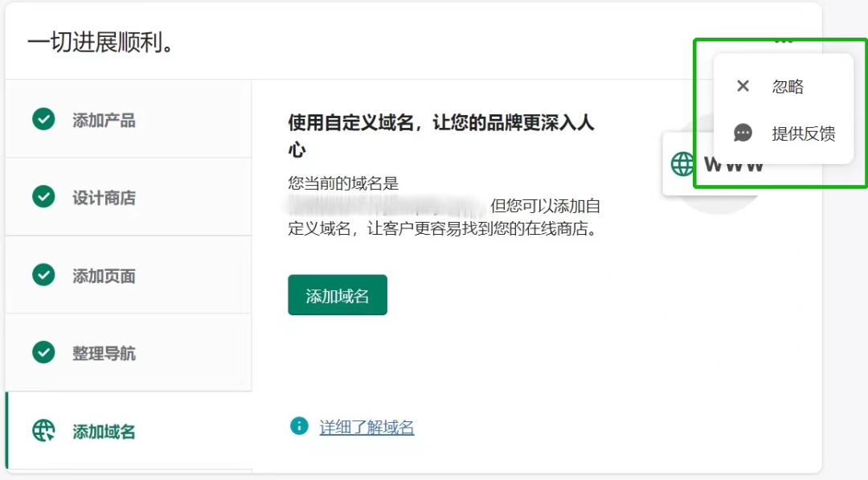Select 提供反馈 in the popup menu

pos(803,134)
